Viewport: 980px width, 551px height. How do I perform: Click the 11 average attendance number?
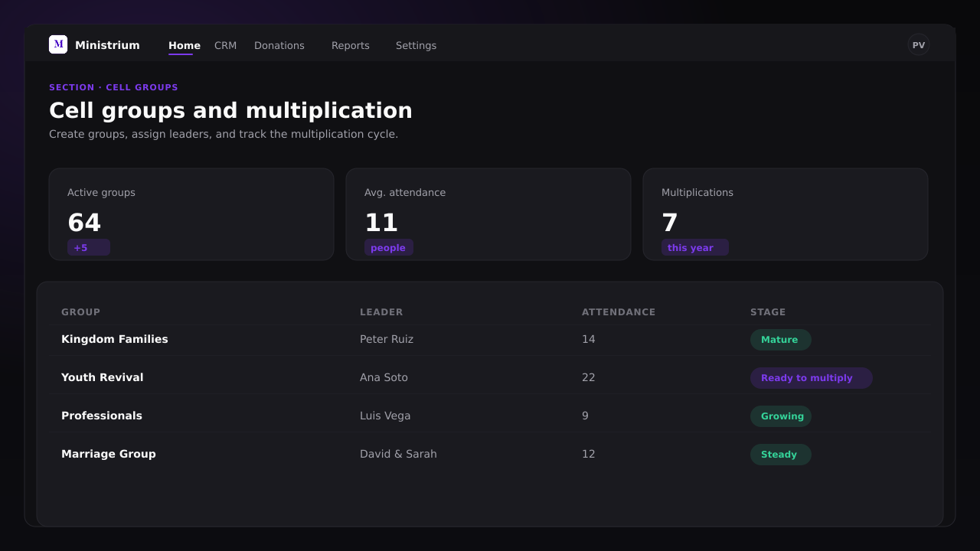[381, 223]
